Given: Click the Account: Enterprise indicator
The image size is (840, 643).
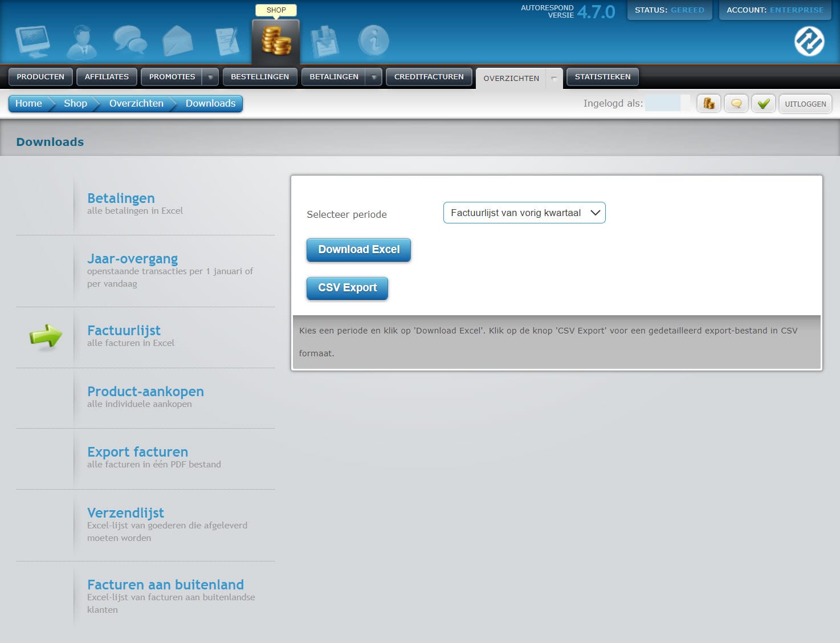Looking at the screenshot, I should point(775,10).
